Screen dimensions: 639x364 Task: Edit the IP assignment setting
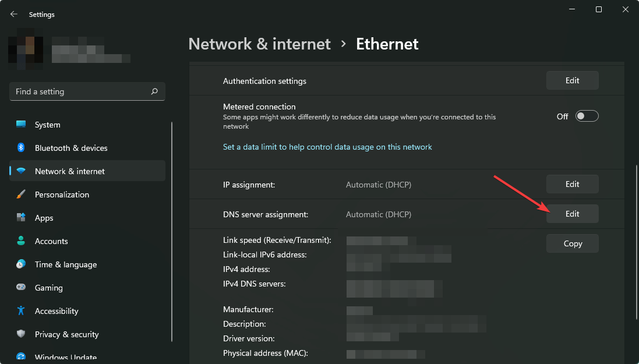572,183
